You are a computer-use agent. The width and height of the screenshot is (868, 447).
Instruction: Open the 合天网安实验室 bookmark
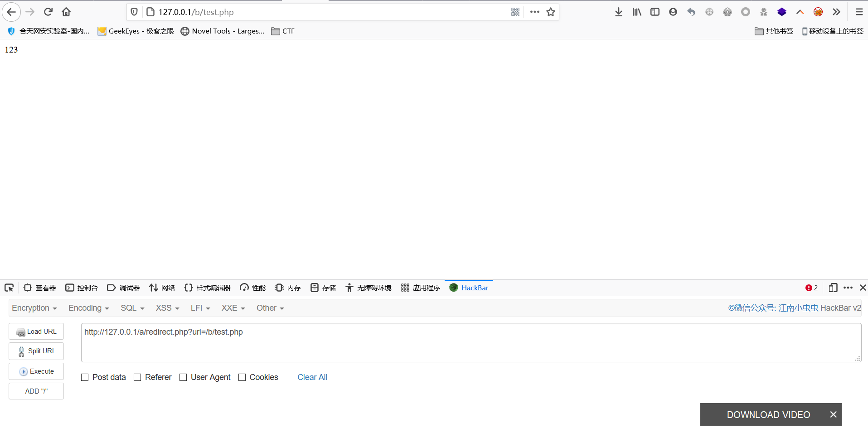coord(48,31)
